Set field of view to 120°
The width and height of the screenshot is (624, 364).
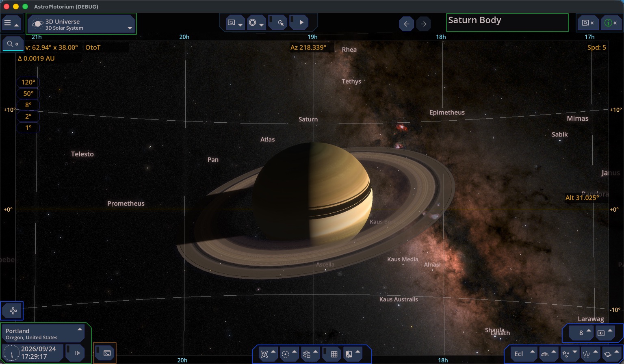[28, 82]
